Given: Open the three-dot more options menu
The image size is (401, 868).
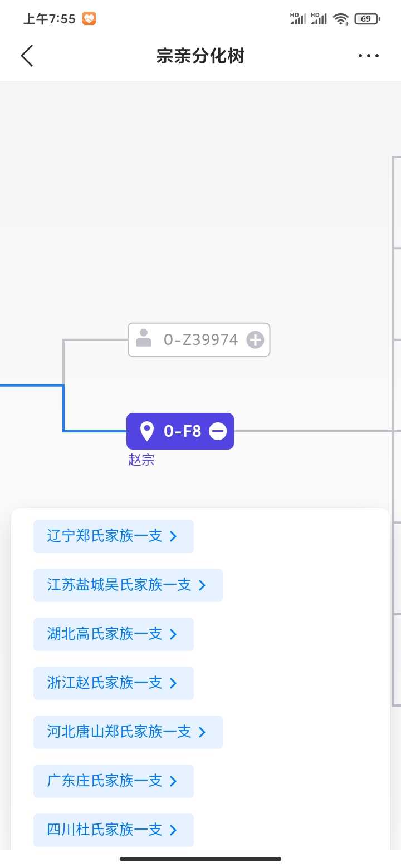Looking at the screenshot, I should coord(368,56).
